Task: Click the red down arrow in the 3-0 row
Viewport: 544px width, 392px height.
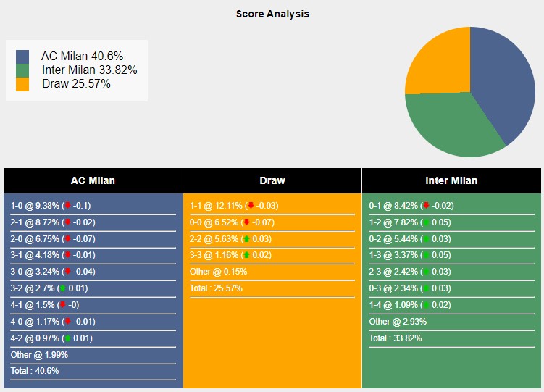Action: 67,271
